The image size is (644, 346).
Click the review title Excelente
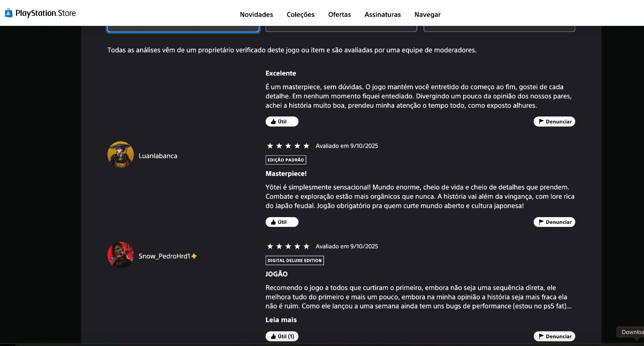[x=281, y=73]
